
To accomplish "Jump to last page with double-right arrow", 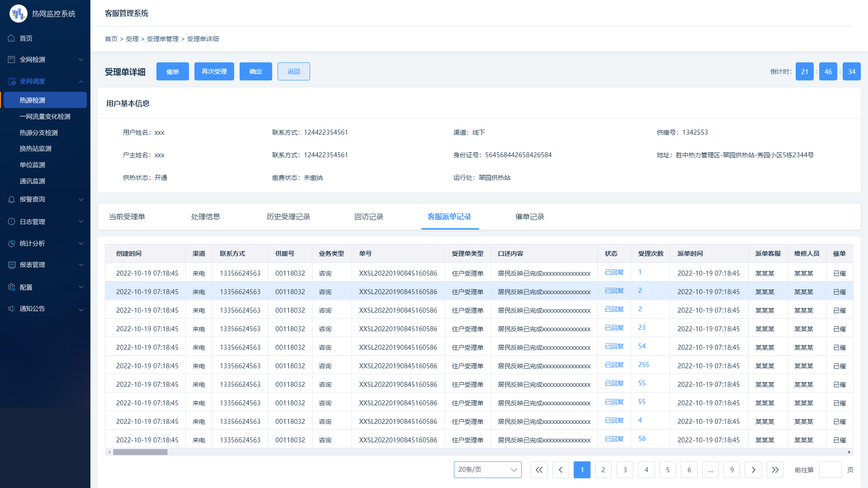I will pos(775,470).
